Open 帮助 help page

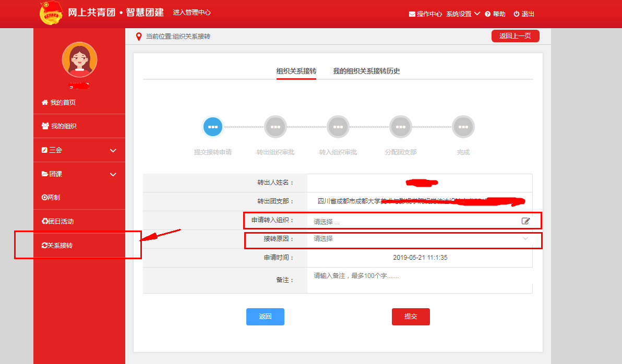(x=495, y=14)
